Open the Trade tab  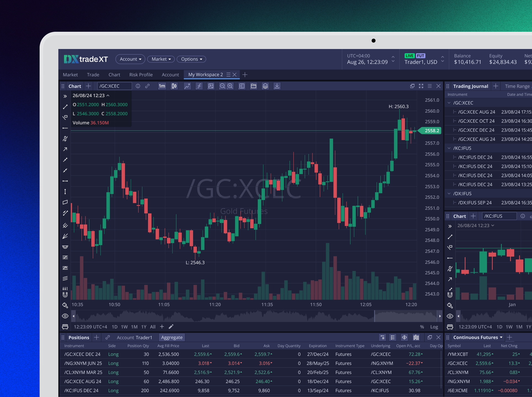(x=93, y=75)
